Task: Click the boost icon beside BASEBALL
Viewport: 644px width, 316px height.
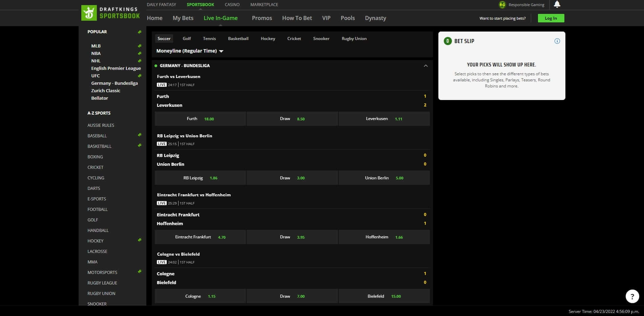Action: [x=140, y=134]
